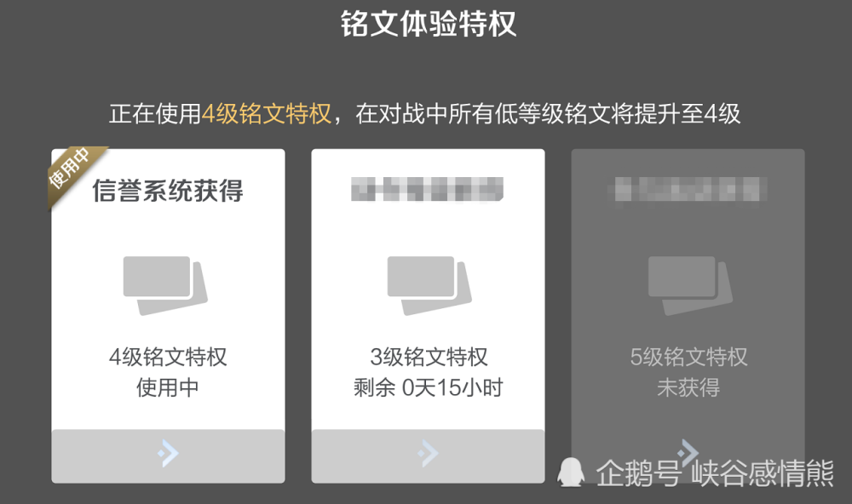Open the bottom bar of the 3级 privilege card
Image resolution: width=852 pixels, height=504 pixels.
tap(428, 455)
